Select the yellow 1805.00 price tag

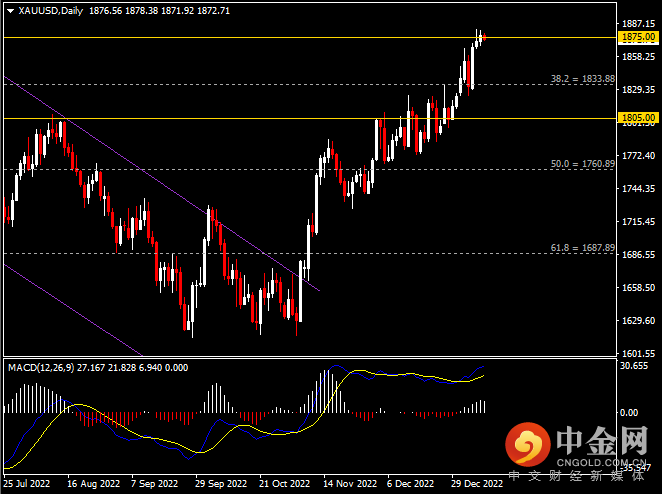(638, 118)
